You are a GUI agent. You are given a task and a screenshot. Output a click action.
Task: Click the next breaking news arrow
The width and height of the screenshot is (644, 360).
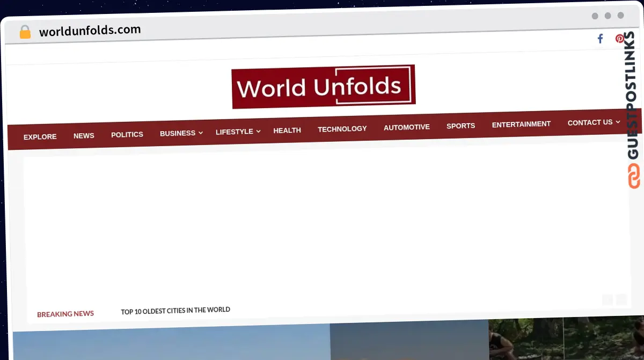[x=621, y=300]
